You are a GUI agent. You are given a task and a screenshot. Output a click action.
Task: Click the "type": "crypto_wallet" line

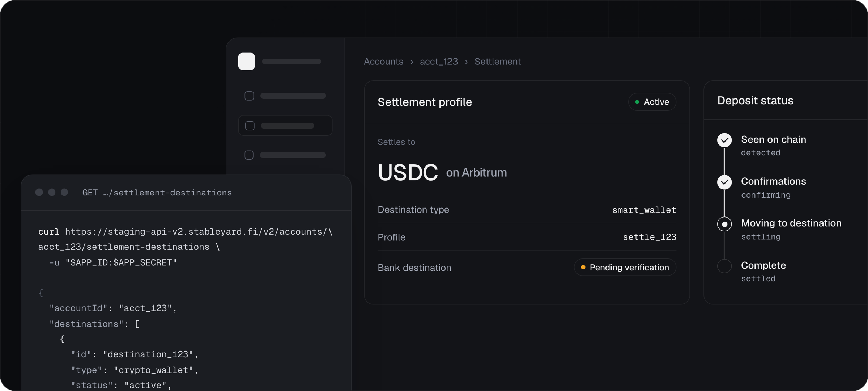[135, 370]
